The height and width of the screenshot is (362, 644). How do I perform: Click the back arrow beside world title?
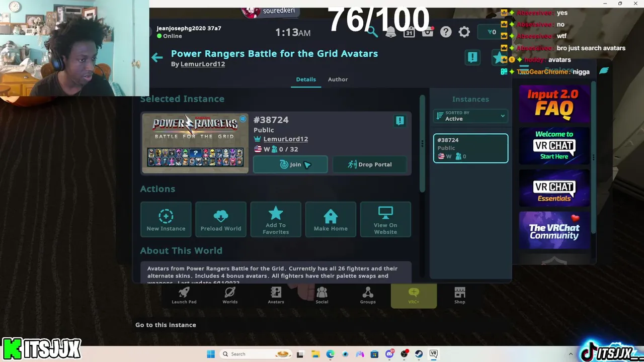(x=157, y=57)
